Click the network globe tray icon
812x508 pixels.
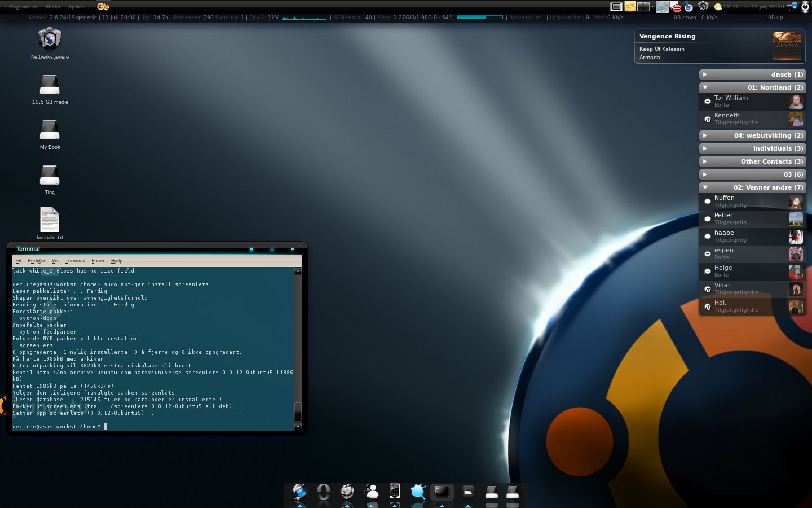703,6
